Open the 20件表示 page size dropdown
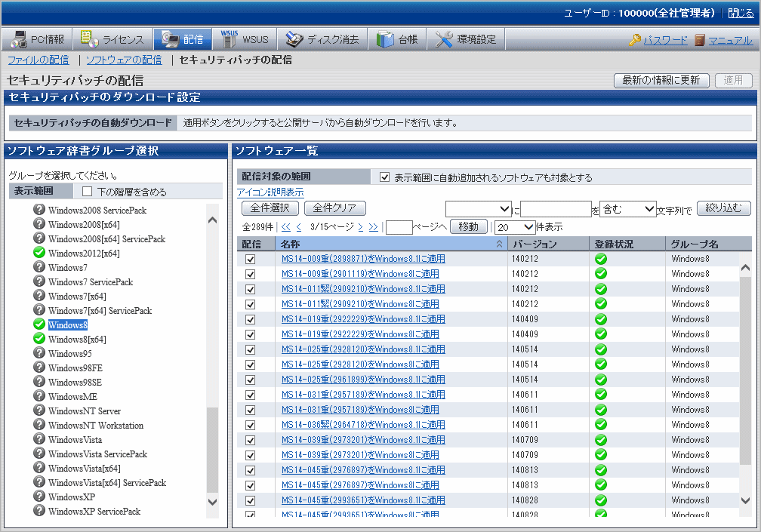This screenshot has height=532, width=761. tap(514, 227)
